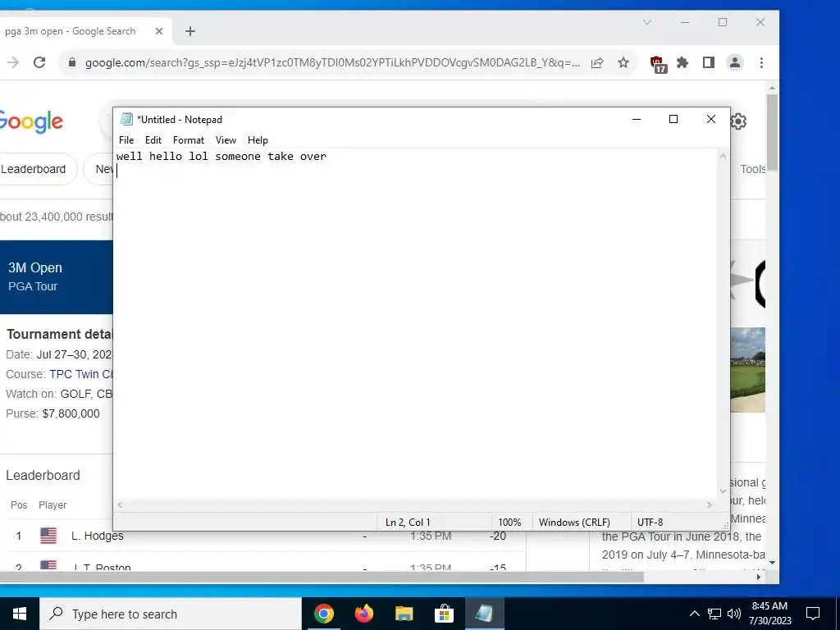Click 'Ln 2, Col 1' in status bar

coord(408,523)
